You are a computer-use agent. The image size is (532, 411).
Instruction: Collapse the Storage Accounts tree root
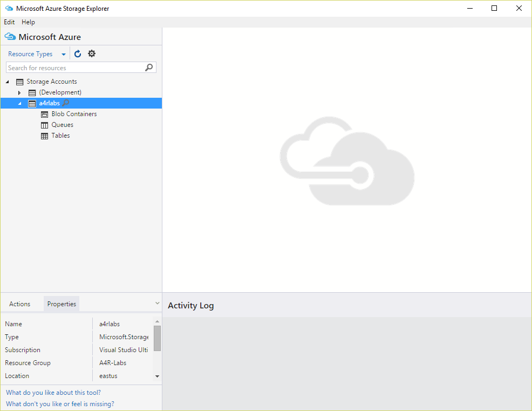pyautogui.click(x=8, y=82)
